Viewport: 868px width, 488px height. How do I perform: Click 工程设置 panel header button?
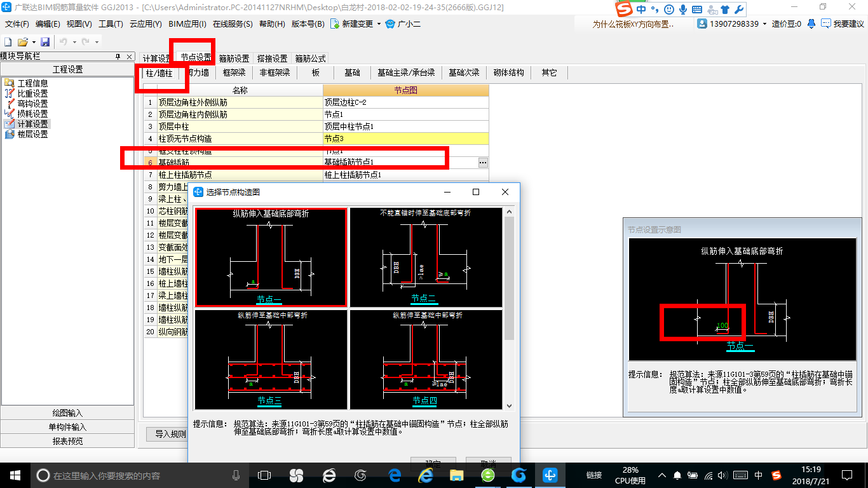(67, 70)
